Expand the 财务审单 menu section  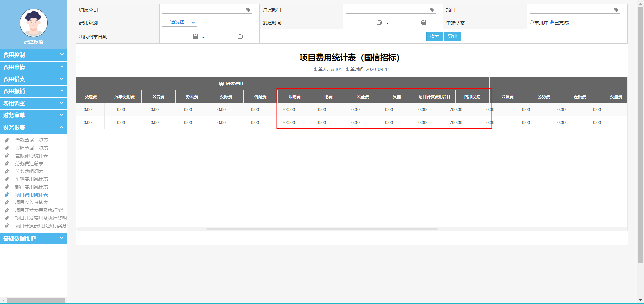coord(33,115)
